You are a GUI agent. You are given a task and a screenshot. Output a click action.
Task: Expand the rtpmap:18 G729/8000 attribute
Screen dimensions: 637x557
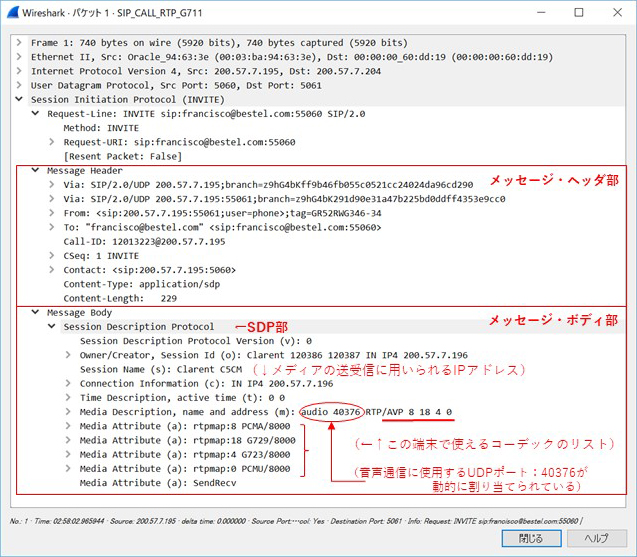click(x=68, y=440)
